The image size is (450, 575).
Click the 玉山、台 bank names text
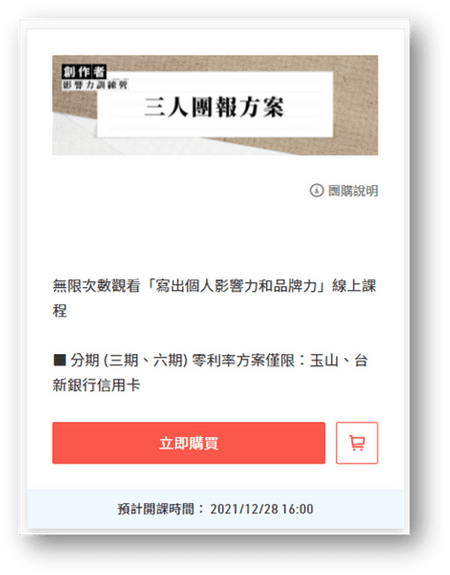click(339, 360)
